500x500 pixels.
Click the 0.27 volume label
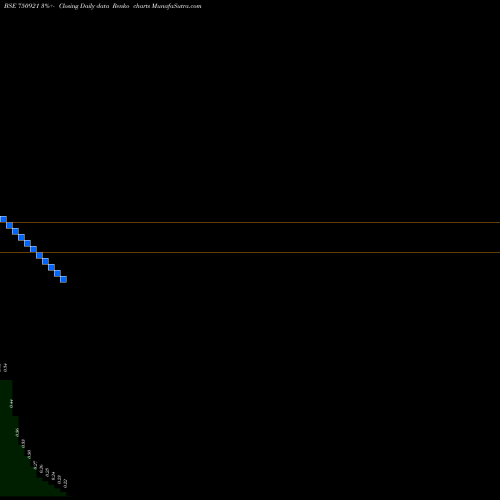pyautogui.click(x=35, y=465)
